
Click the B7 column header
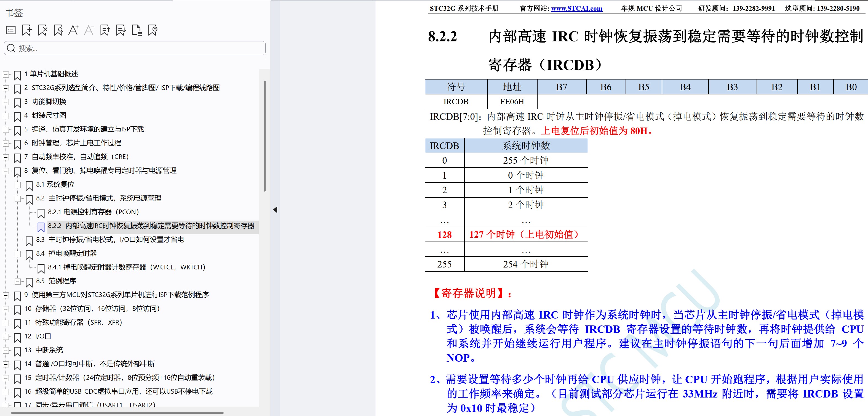pyautogui.click(x=561, y=87)
